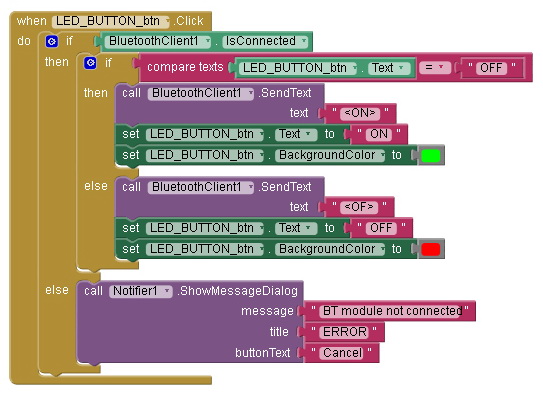Click the ON string in the set Text block

pyautogui.click(x=379, y=134)
